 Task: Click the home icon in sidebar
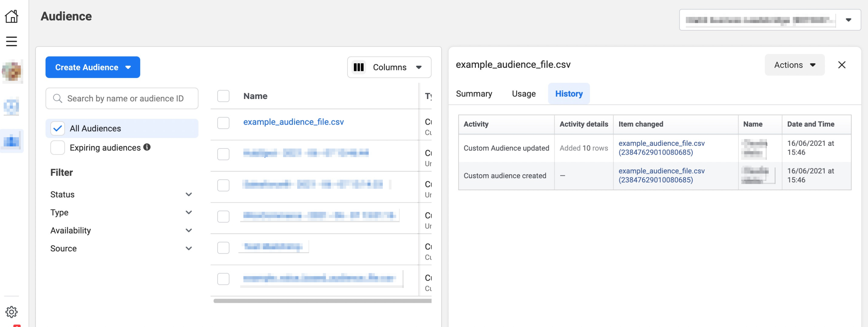(x=11, y=16)
